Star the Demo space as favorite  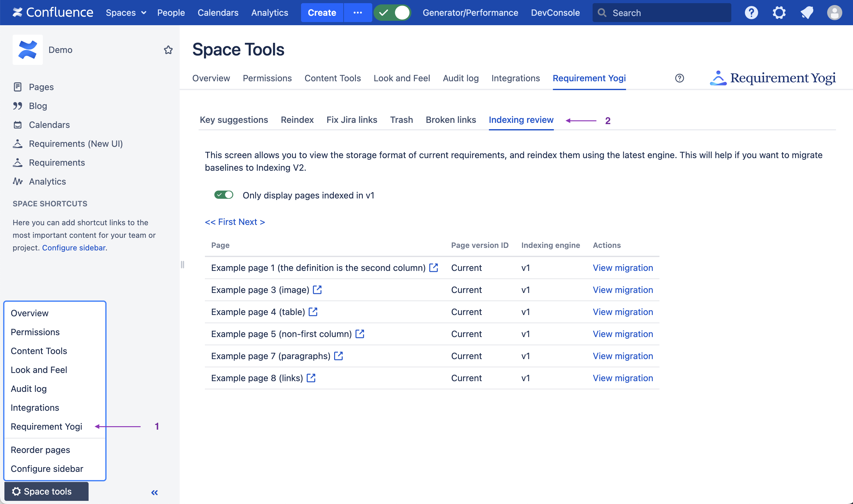(x=168, y=50)
